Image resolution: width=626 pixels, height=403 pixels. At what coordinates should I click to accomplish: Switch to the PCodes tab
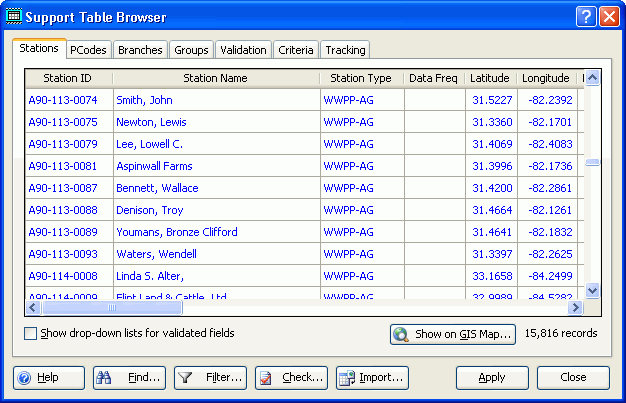click(88, 50)
